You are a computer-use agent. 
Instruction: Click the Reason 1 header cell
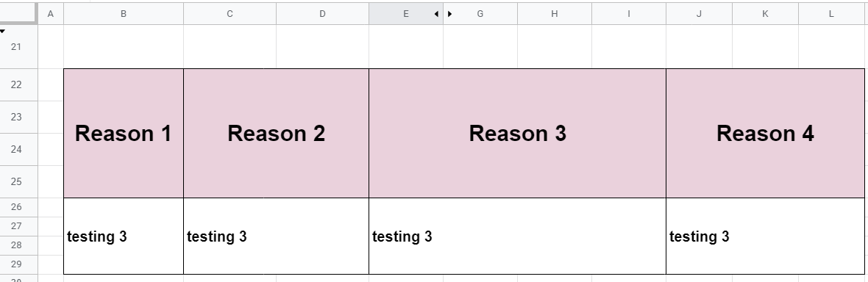[x=124, y=133]
